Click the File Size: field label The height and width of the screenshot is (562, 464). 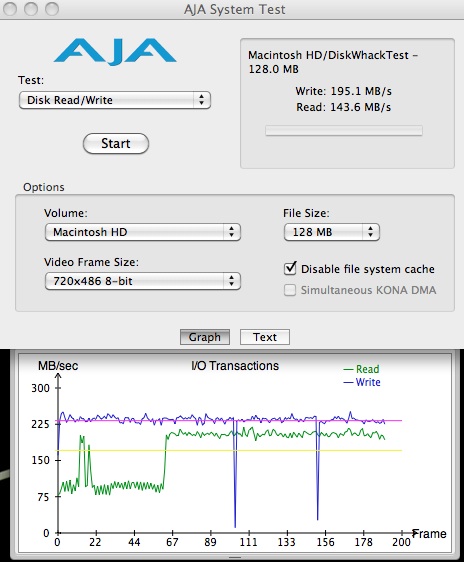click(x=306, y=213)
